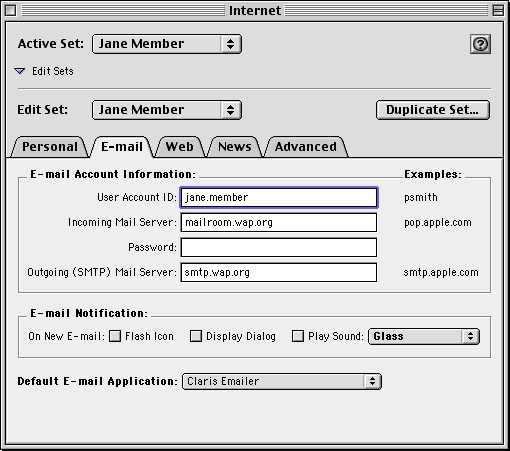Screen dimensions: 510x451
Task: Collapse the Edit Sets disclosure triangle
Action: pos(20,71)
